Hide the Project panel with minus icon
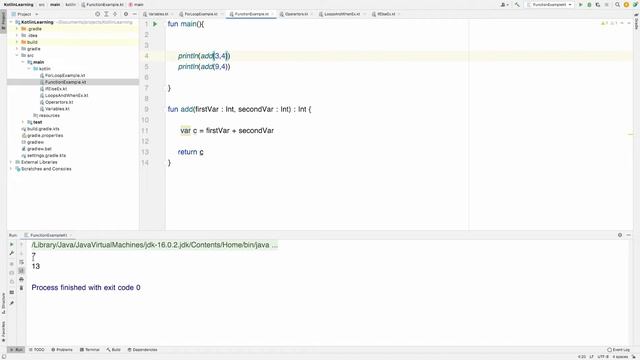Viewport: 640px width, 360px height. click(135, 14)
